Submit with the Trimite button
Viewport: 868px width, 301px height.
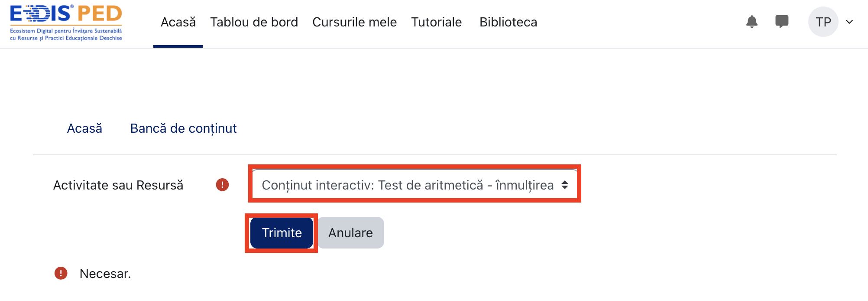coord(281,232)
